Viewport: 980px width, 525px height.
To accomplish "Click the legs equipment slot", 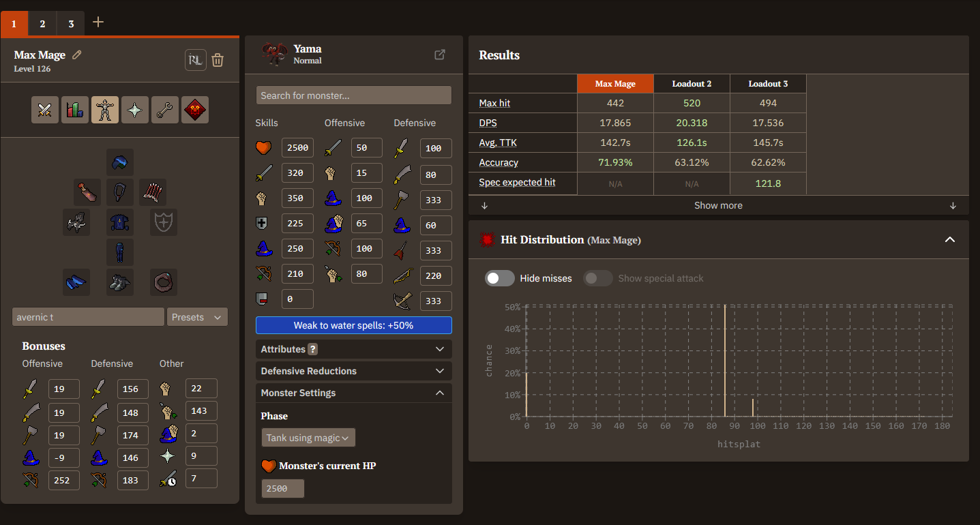I will coord(120,252).
